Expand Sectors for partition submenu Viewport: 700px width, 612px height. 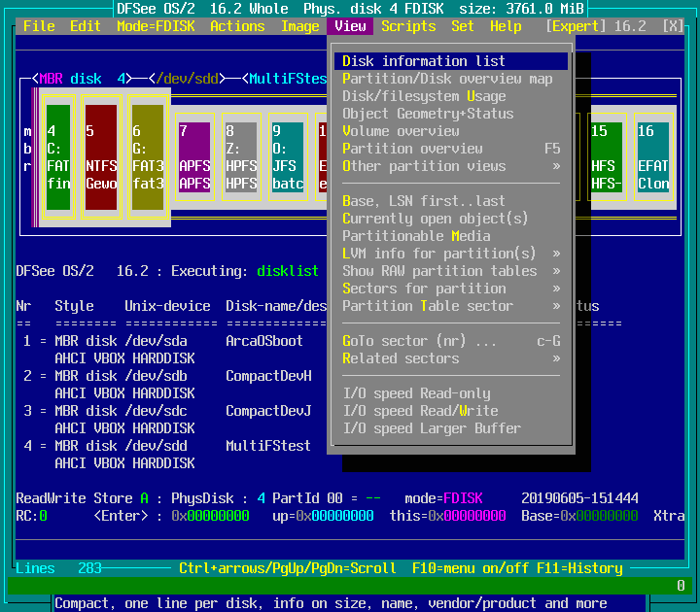click(x=451, y=289)
